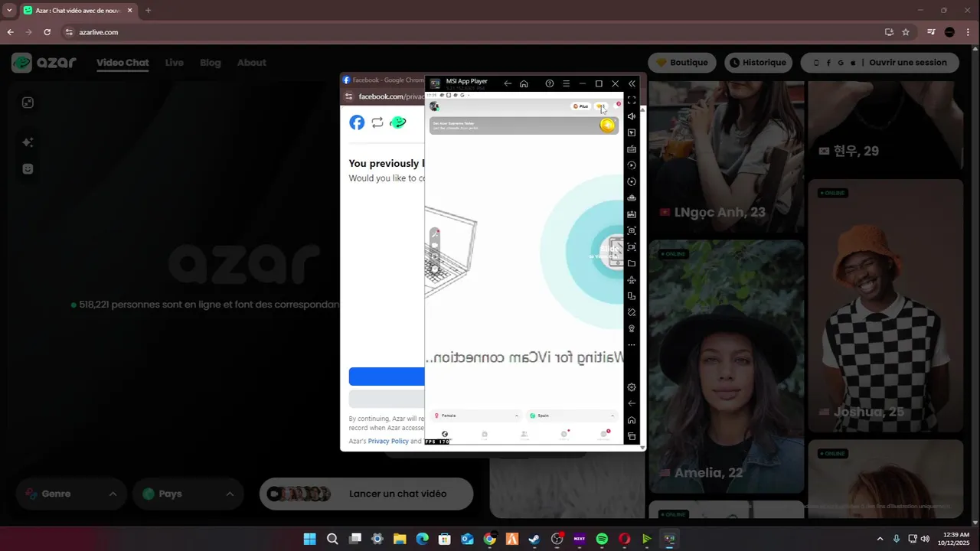This screenshot has width=980, height=551.
Task: Open Female gender dropdown in Azar app
Action: click(x=476, y=416)
